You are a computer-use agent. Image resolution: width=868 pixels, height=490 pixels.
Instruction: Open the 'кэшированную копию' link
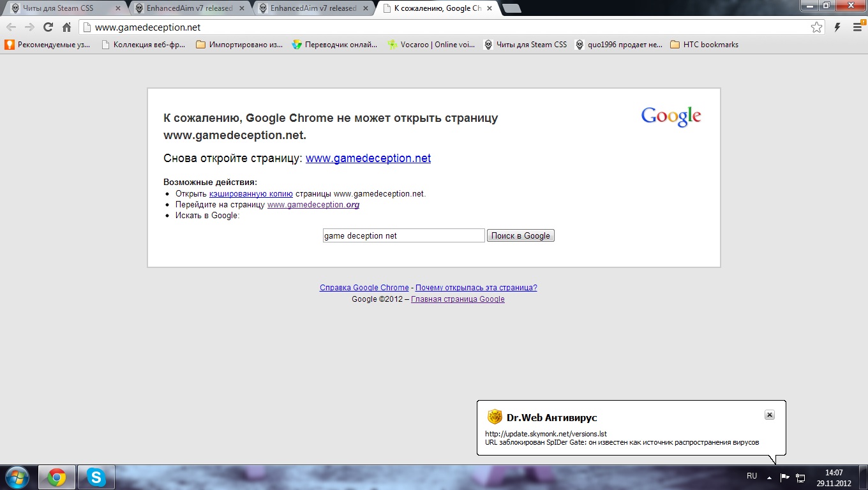tap(251, 193)
